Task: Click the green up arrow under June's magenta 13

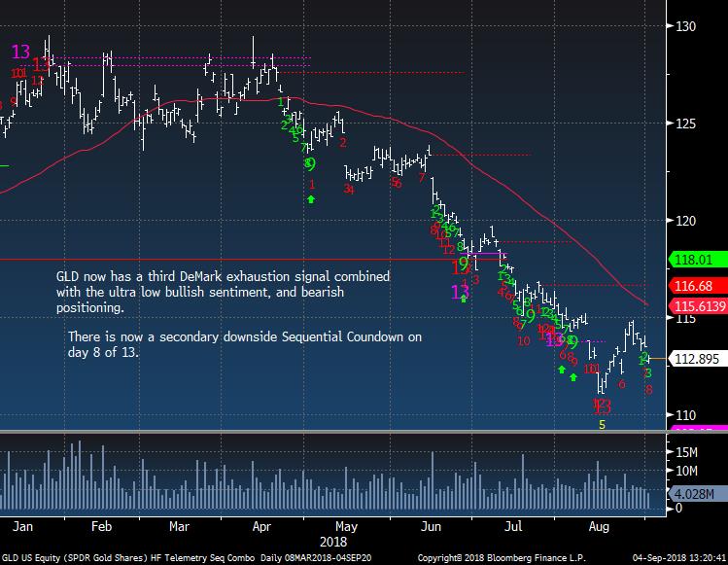Action: (464, 299)
